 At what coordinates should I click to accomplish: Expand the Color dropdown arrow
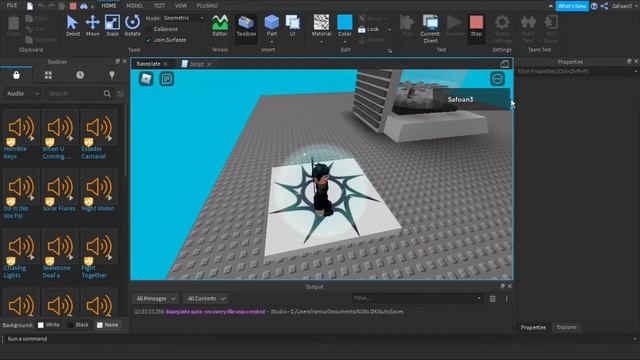point(345,42)
